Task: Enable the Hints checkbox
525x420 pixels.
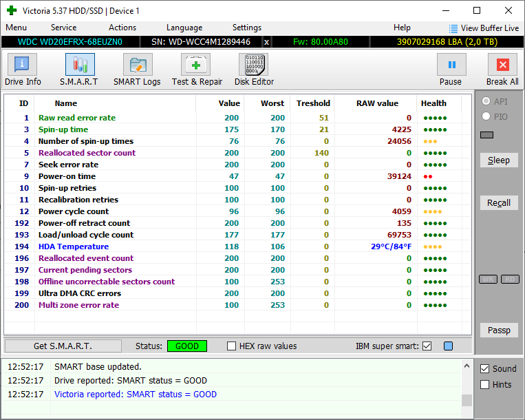Action: 484,384
